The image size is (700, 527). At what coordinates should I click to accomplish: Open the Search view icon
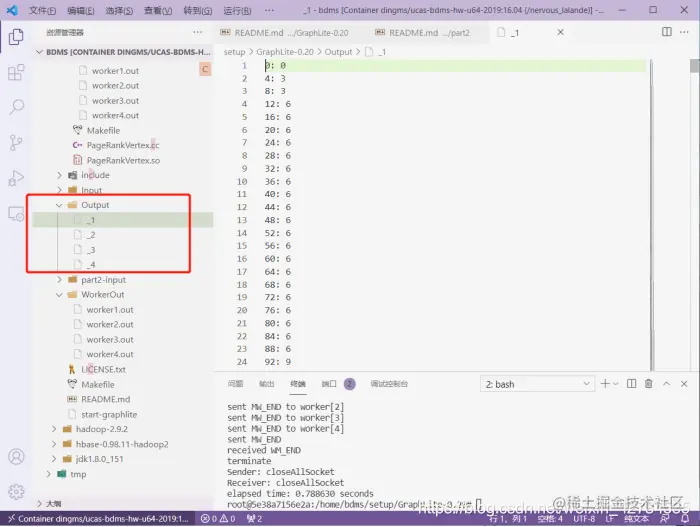[16, 107]
